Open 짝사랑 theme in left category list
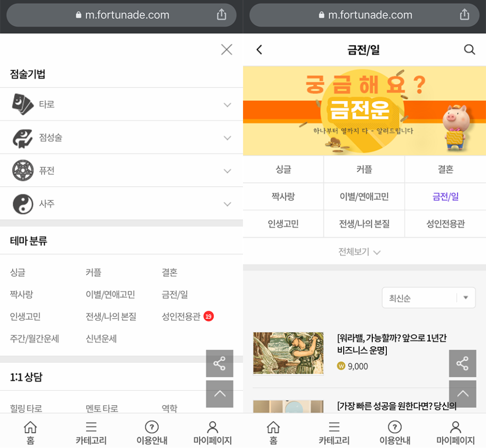 (x=22, y=294)
